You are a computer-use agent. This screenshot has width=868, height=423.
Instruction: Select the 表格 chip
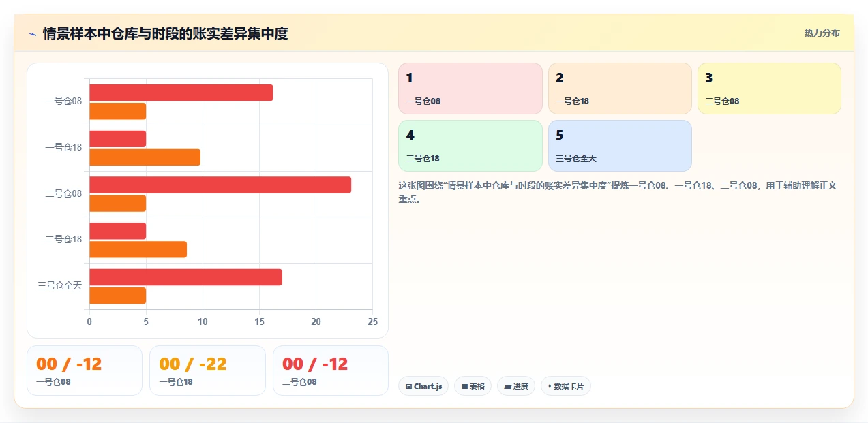473,386
